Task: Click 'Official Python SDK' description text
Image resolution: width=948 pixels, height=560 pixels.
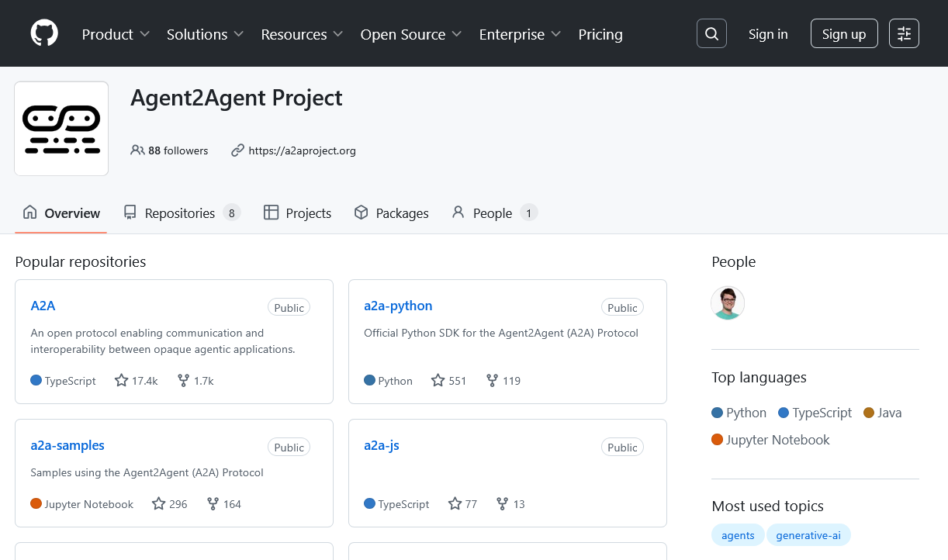Action: point(501,333)
